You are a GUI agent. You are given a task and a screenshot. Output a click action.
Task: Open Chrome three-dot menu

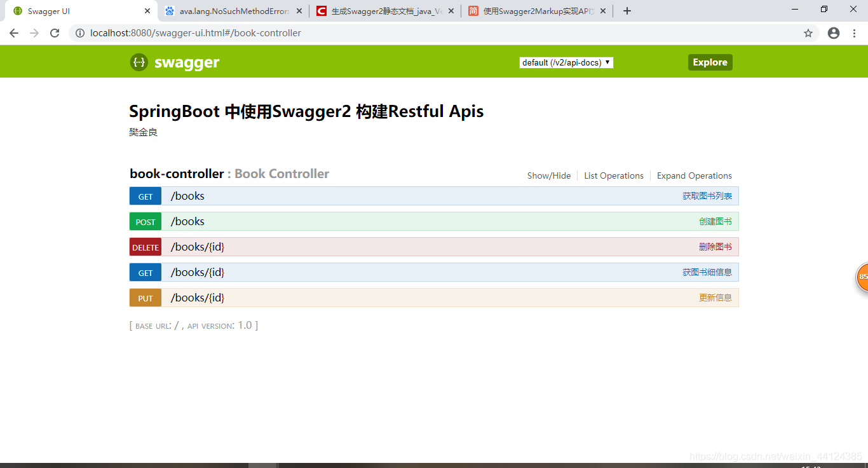(x=854, y=33)
